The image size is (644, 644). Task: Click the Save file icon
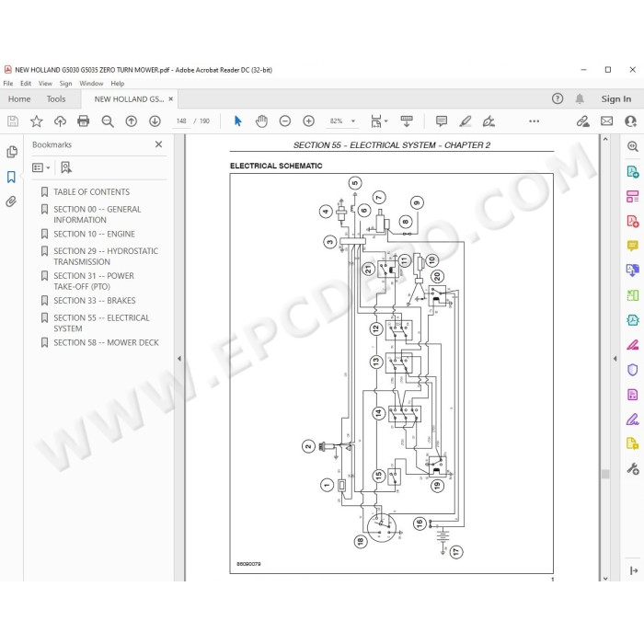pos(13,121)
